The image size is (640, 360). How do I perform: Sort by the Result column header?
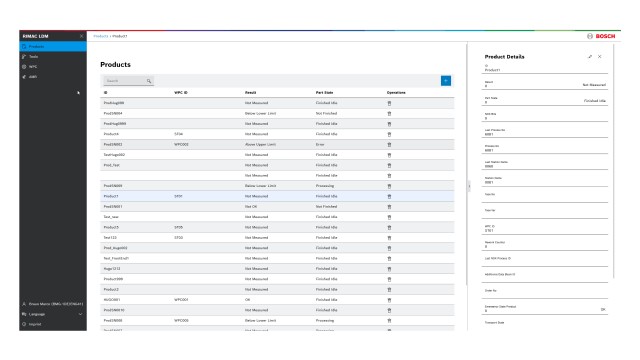pyautogui.click(x=251, y=93)
